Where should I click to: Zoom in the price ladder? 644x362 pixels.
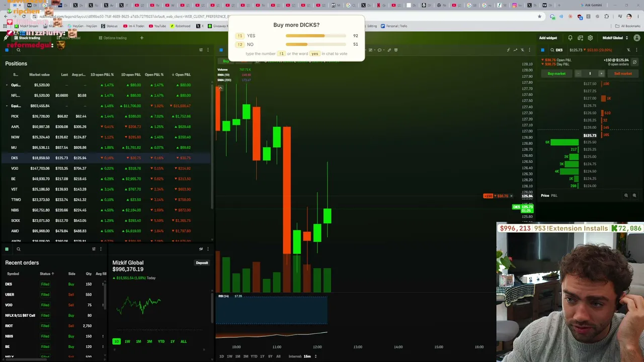tap(634, 196)
